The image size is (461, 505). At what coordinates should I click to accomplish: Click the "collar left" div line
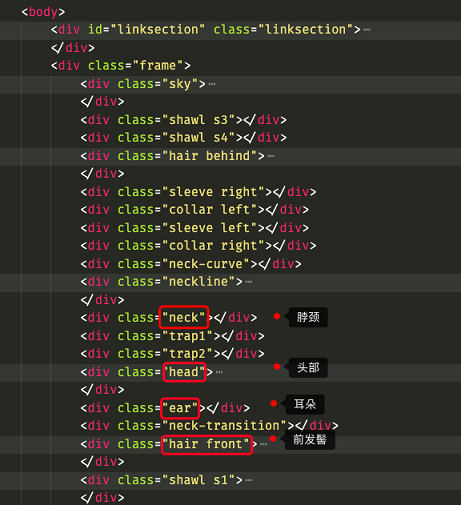tap(195, 210)
